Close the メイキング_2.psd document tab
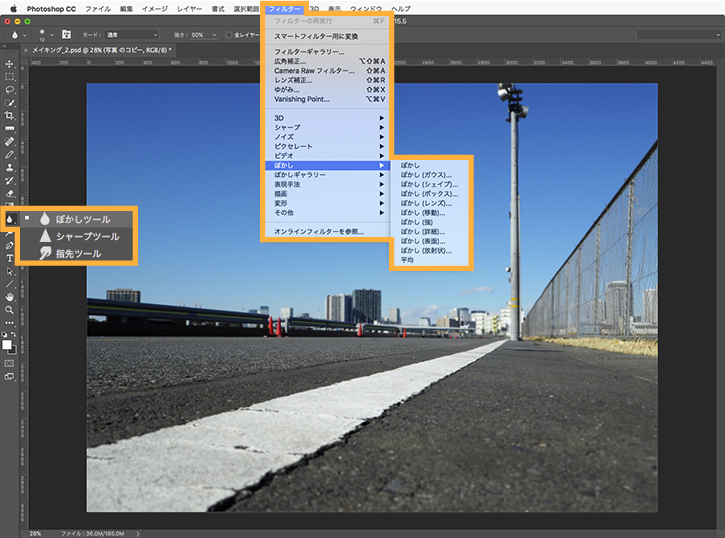The image size is (725, 538). point(26,50)
